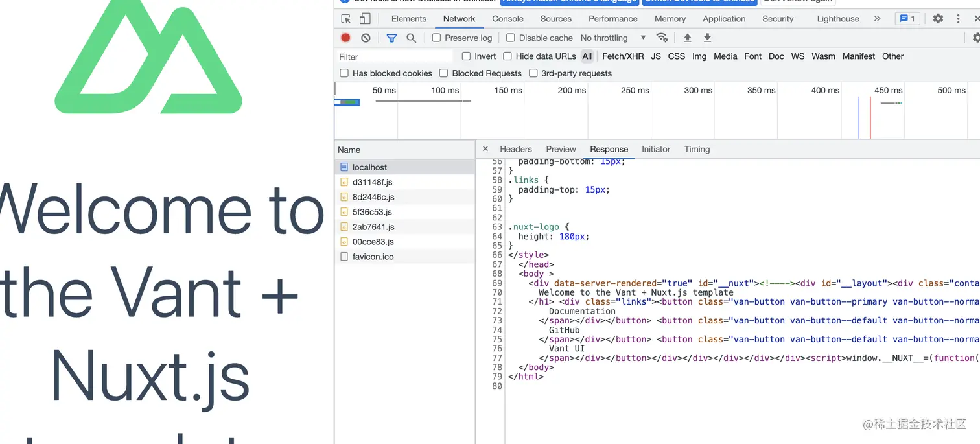Open DevTools three-dot customize menu

[958, 19]
